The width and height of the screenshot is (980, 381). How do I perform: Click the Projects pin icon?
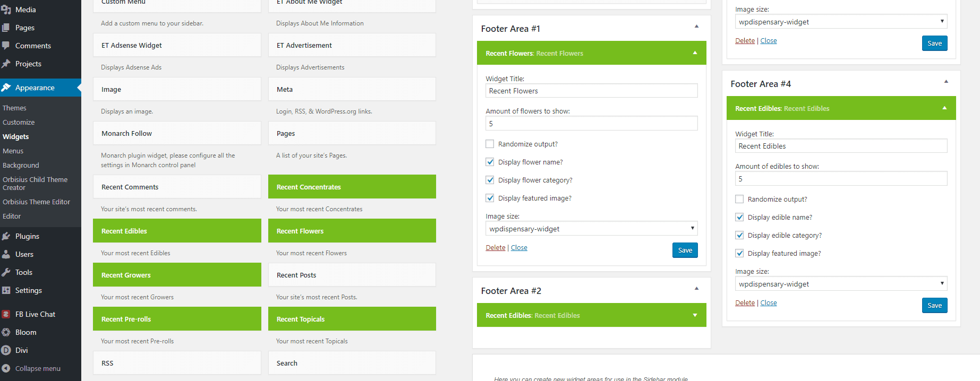tap(6, 64)
